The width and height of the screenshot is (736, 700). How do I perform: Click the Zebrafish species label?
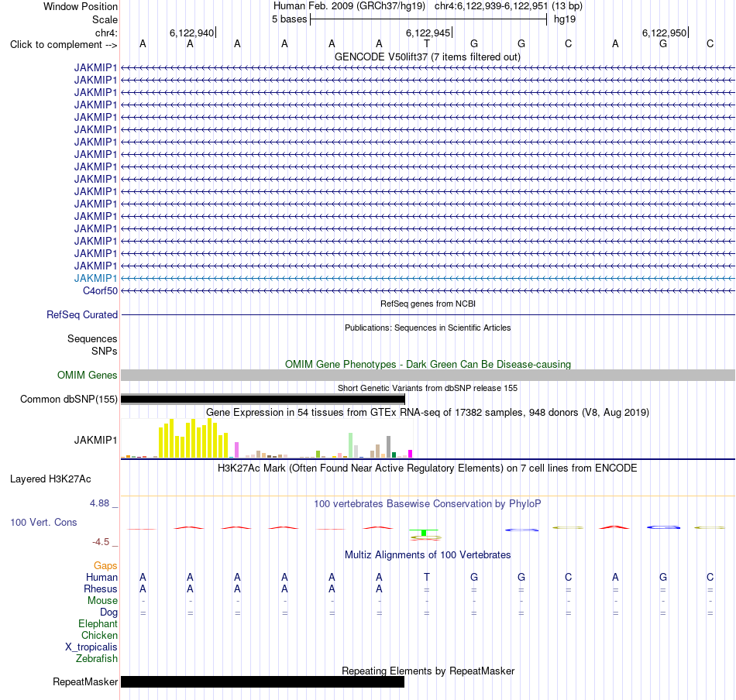pos(97,659)
